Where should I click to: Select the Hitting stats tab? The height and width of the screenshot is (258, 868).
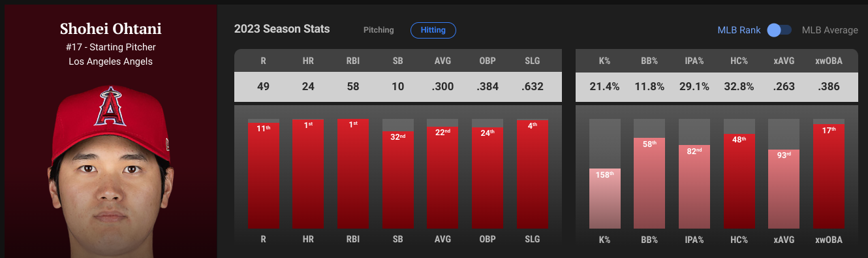(433, 30)
